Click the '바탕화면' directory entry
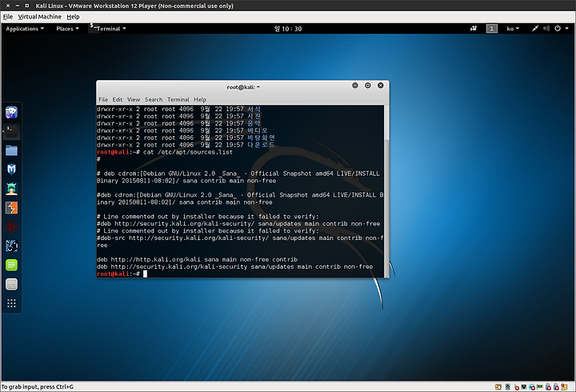576x392 pixels. pyautogui.click(x=261, y=138)
